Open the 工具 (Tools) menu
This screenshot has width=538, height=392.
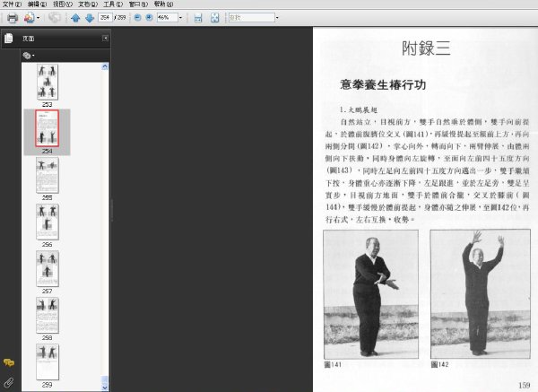[113, 4]
